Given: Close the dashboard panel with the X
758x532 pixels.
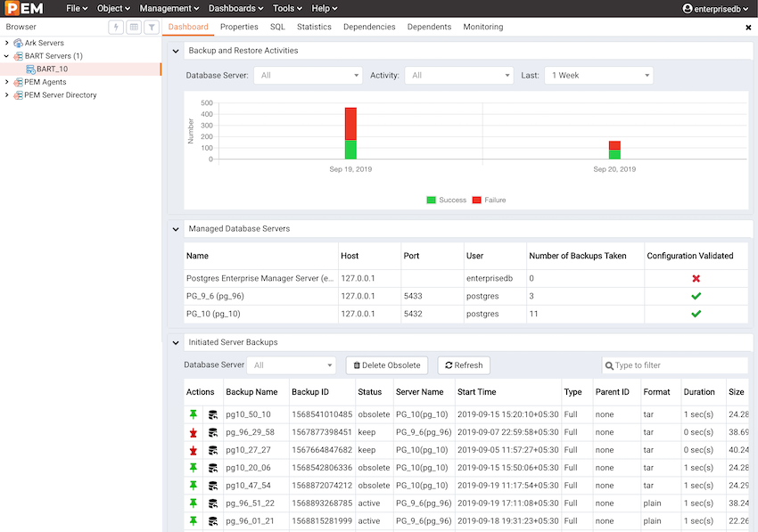Looking at the screenshot, I should click(748, 28).
